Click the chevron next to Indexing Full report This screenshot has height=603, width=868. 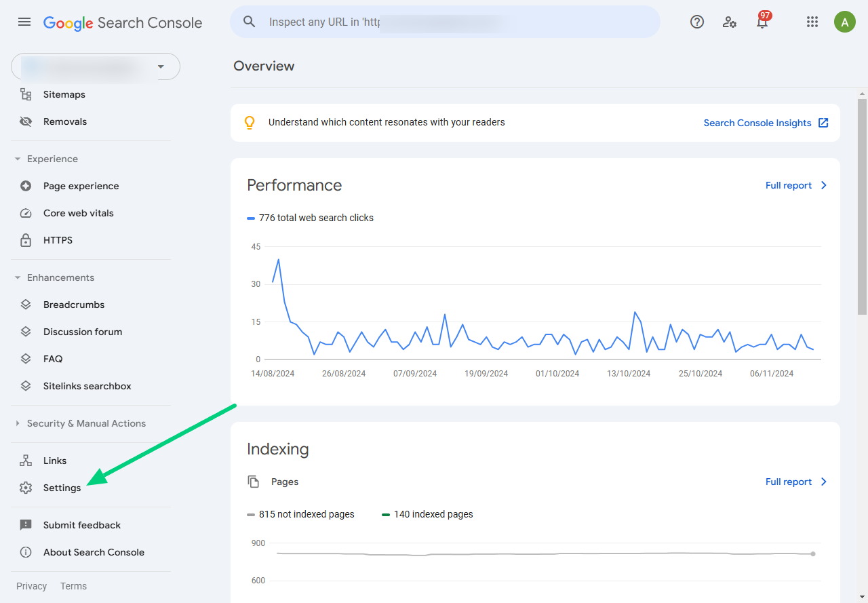click(x=824, y=482)
